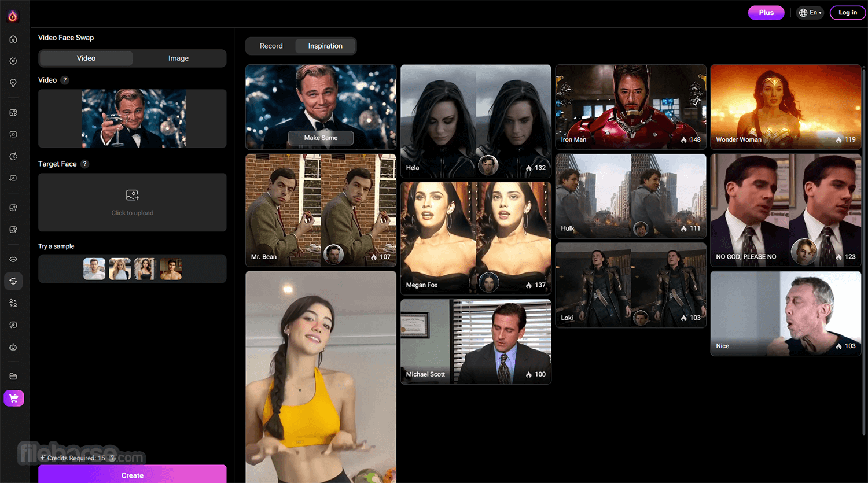Select the blonde woman sample face
This screenshot has height=483, width=868.
(x=120, y=269)
